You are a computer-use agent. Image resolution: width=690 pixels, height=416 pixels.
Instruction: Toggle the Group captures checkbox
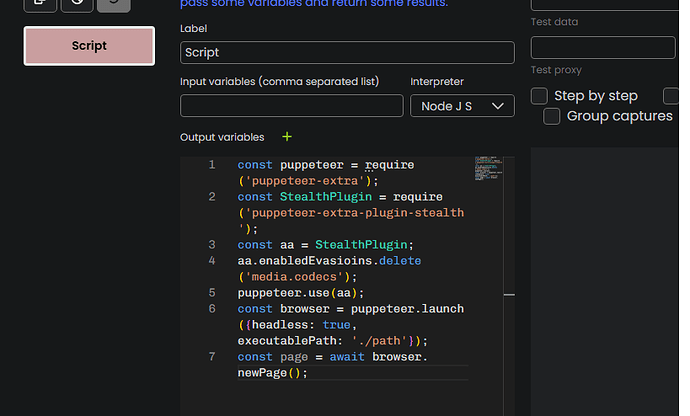point(551,117)
